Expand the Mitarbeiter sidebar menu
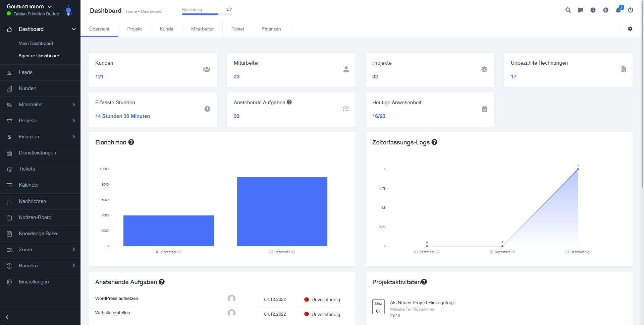Viewport: 644px width, 325px height. click(x=40, y=105)
